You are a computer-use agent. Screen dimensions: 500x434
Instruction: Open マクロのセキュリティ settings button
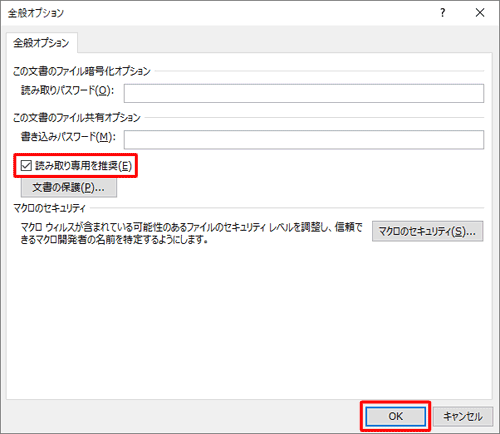[427, 231]
